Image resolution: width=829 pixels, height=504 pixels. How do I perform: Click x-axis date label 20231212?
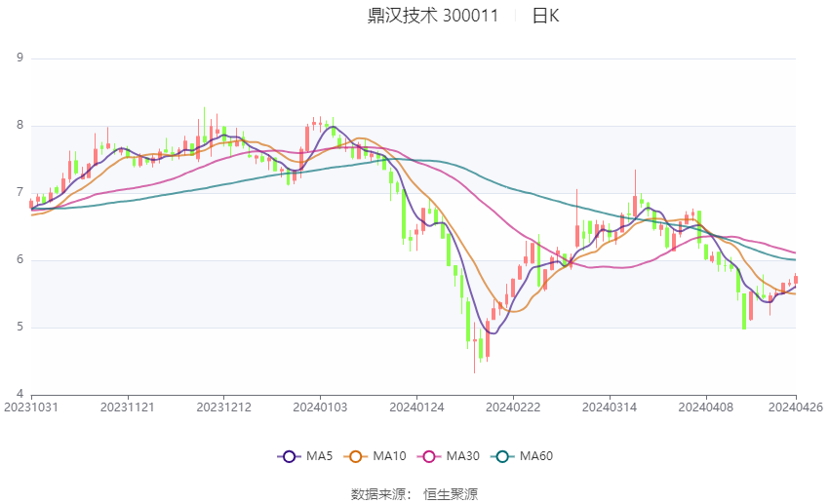point(223,407)
